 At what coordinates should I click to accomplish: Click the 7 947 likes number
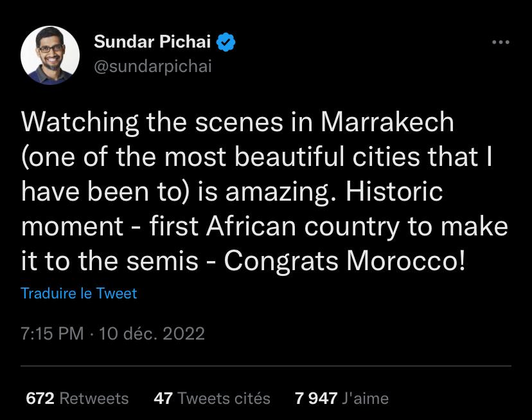pyautogui.click(x=315, y=398)
